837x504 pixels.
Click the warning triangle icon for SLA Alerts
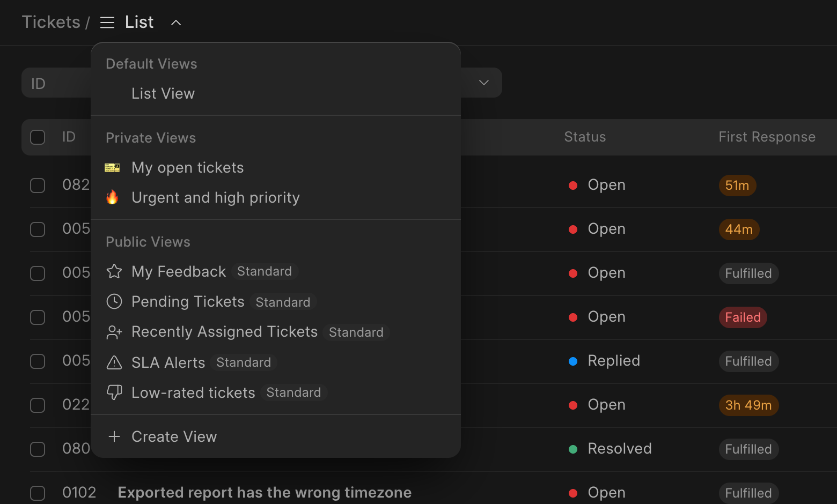click(x=114, y=362)
